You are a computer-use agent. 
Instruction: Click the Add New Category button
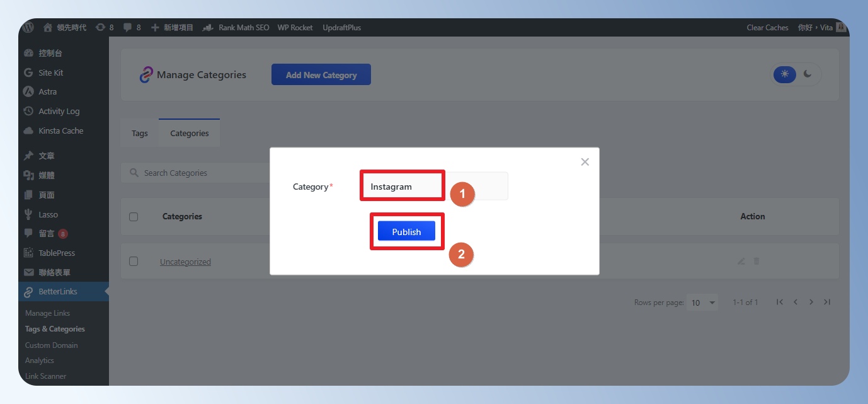click(321, 75)
